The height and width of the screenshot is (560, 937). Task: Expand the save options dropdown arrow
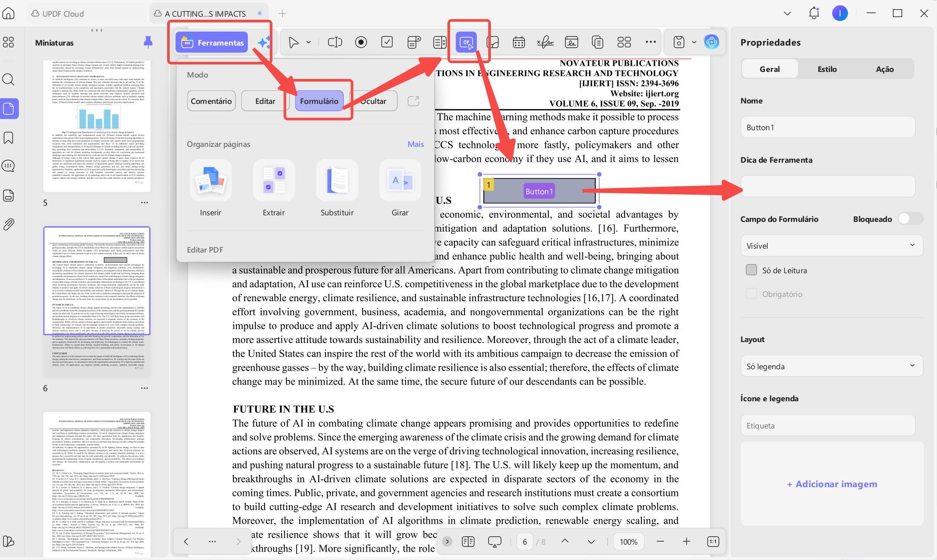[x=694, y=42]
